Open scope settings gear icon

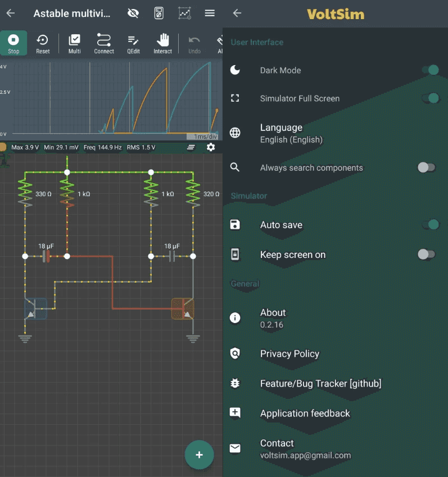pos(211,147)
